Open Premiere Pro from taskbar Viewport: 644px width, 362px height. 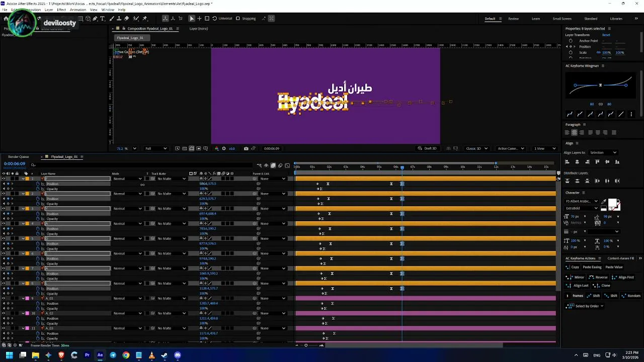click(x=87, y=355)
